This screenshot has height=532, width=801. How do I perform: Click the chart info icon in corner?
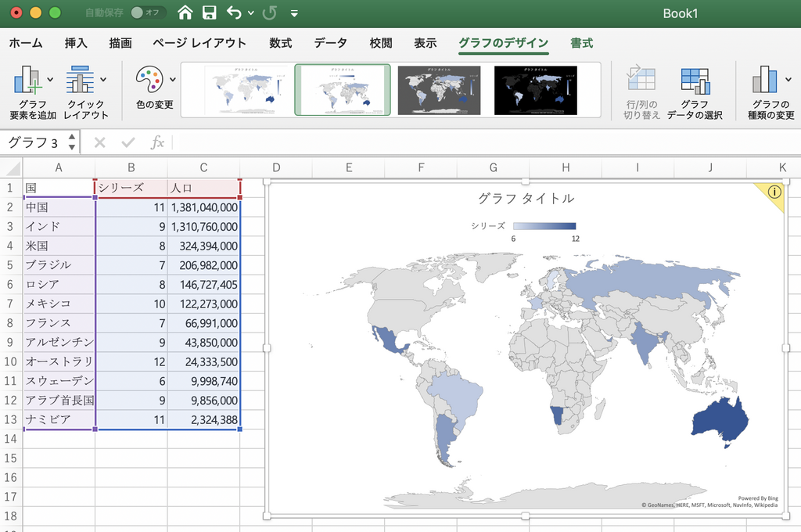(x=774, y=192)
